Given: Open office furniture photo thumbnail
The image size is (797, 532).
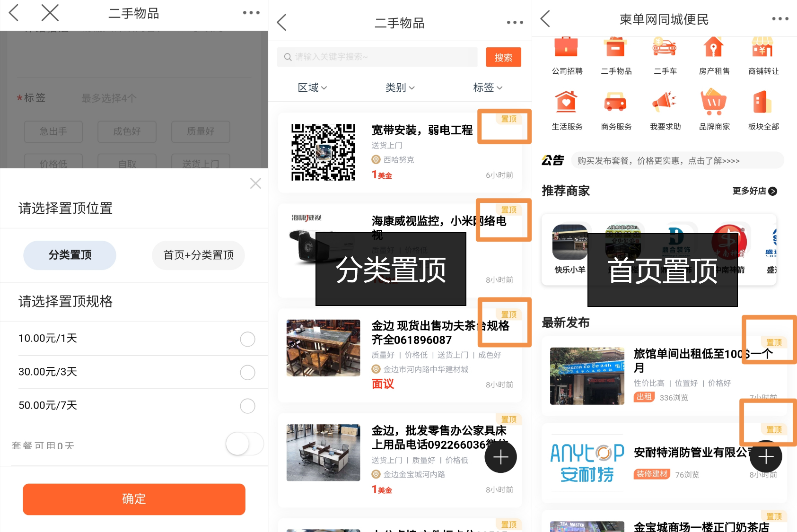Looking at the screenshot, I should pos(323,453).
